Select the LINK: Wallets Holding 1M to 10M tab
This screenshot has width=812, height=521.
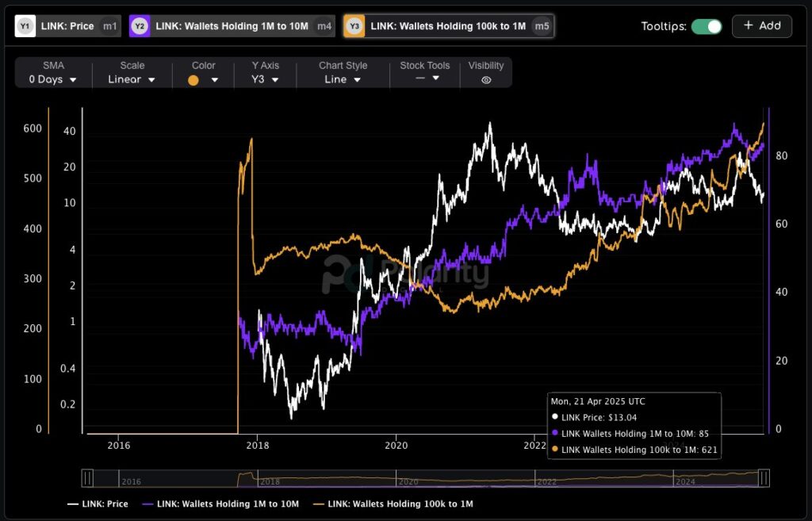pyautogui.click(x=232, y=26)
